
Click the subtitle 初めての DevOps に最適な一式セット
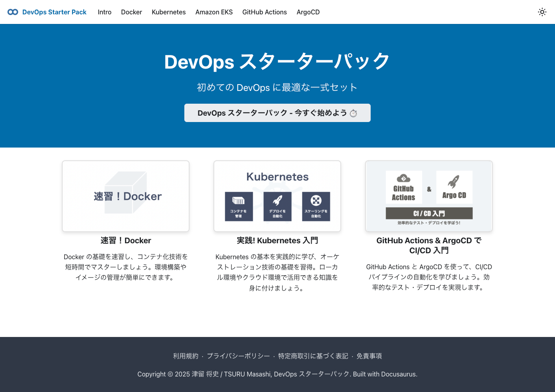(277, 87)
